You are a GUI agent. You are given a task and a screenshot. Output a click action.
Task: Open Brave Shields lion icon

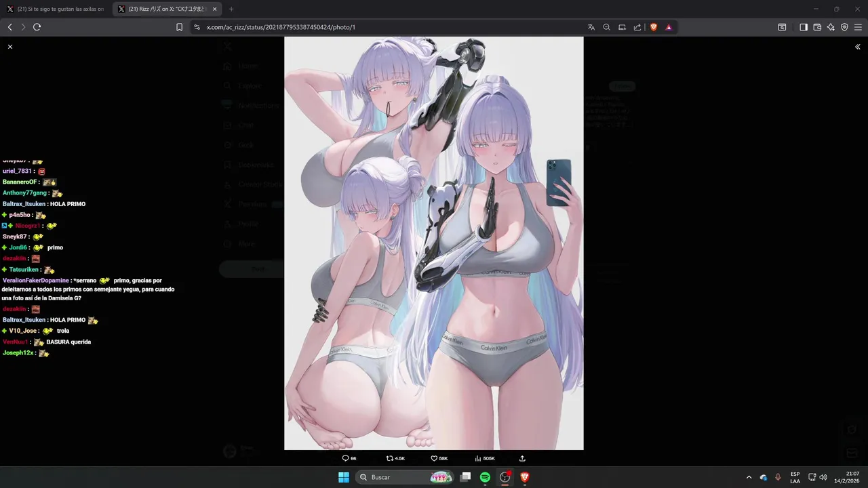click(654, 27)
